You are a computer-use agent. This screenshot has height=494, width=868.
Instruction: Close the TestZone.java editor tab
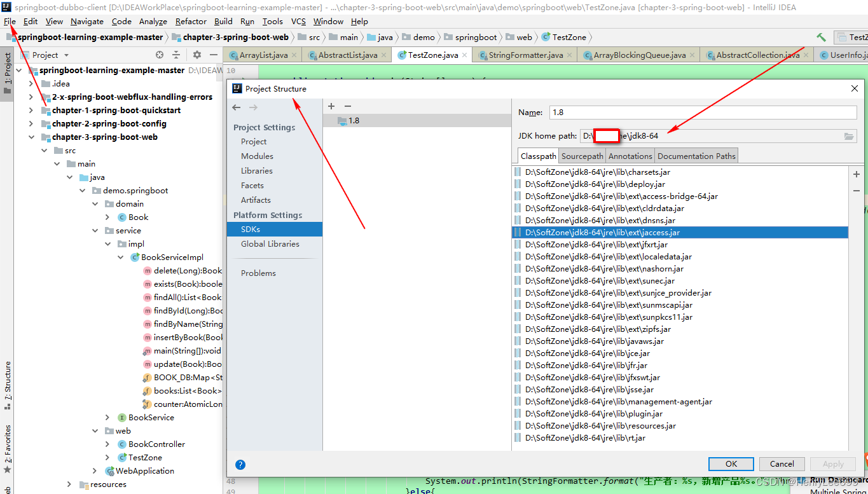pos(465,55)
